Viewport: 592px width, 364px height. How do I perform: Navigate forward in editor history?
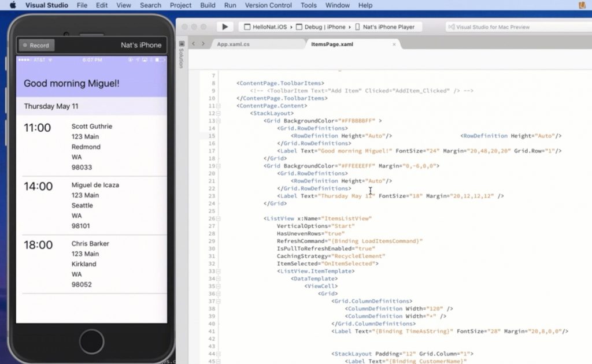click(x=203, y=44)
